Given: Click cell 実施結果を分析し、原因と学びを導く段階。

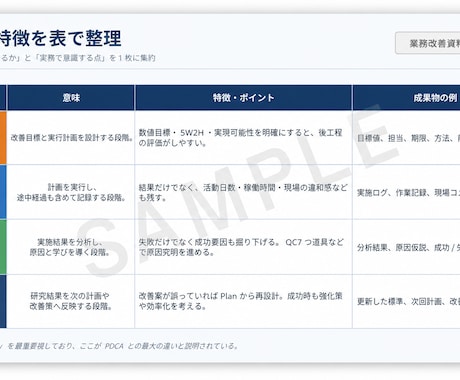Looking at the screenshot, I should click(x=71, y=247).
